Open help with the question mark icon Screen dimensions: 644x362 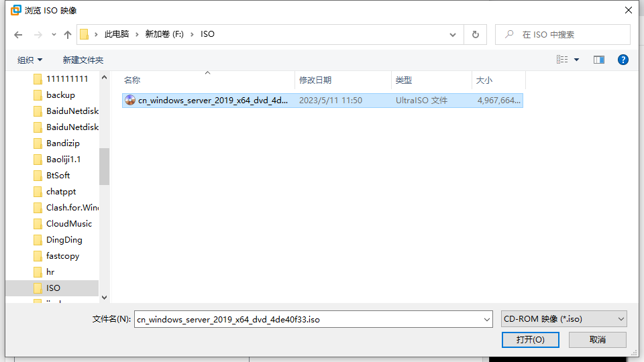click(x=623, y=60)
